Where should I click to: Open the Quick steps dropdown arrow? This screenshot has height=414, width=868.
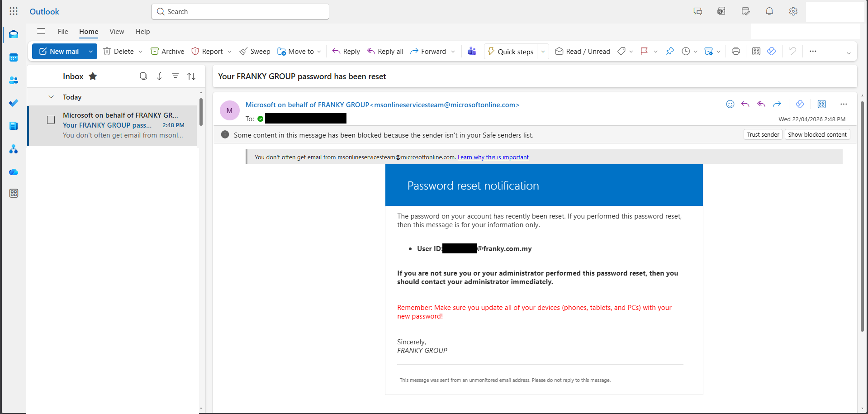point(543,52)
